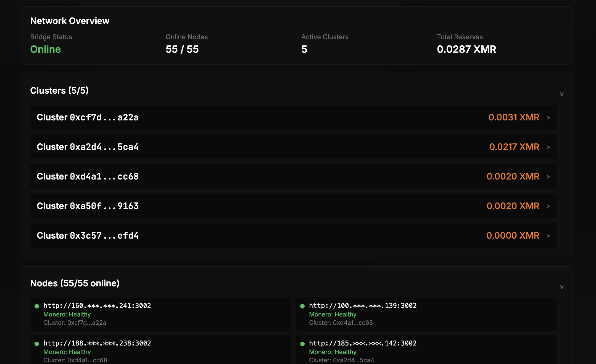Image resolution: width=596 pixels, height=364 pixels.
Task: Click the Clusters (5/5) heading
Action: (59, 91)
